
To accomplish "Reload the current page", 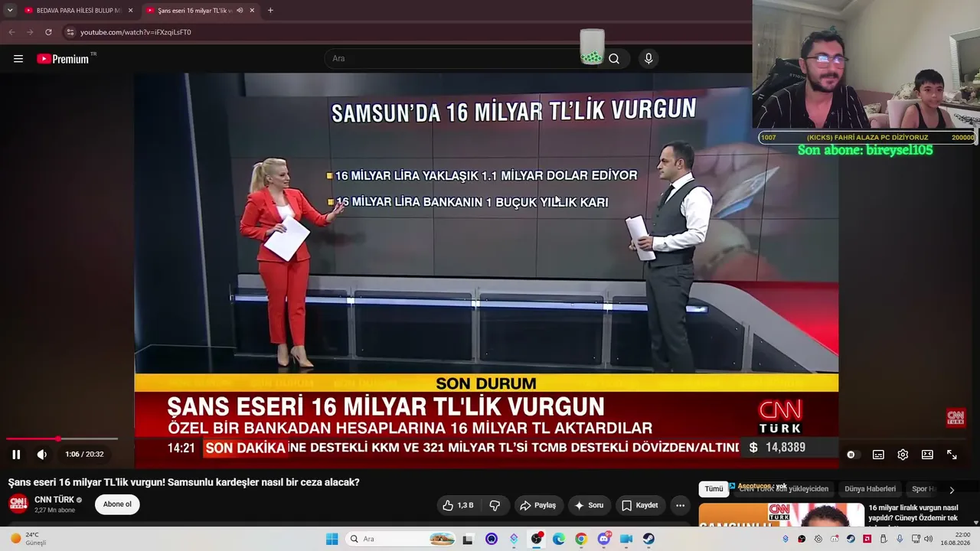I will (x=48, y=32).
